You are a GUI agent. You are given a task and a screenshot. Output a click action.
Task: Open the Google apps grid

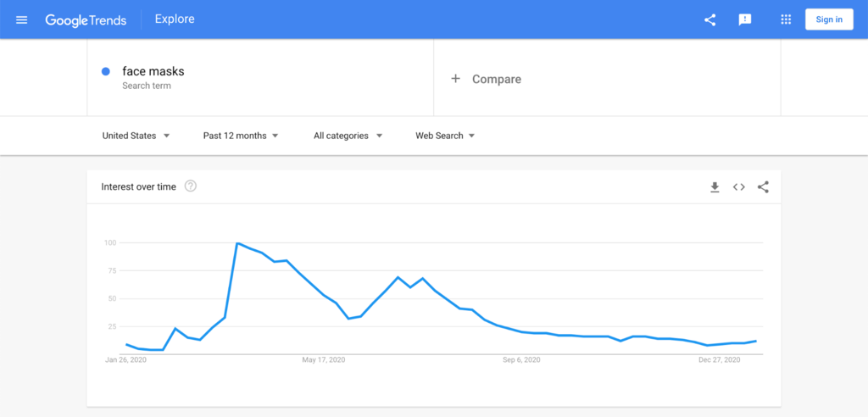pyautogui.click(x=786, y=20)
